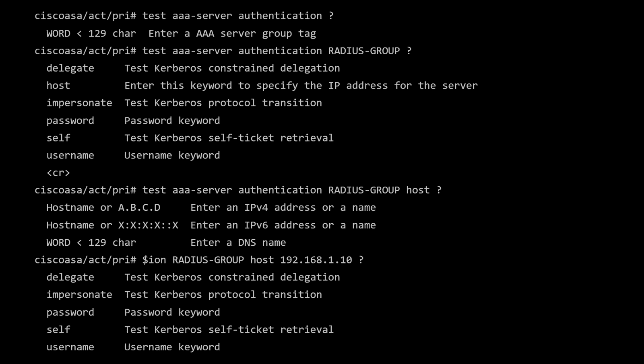
Task: Click 'impersonate' in the last options list
Action: (79, 295)
